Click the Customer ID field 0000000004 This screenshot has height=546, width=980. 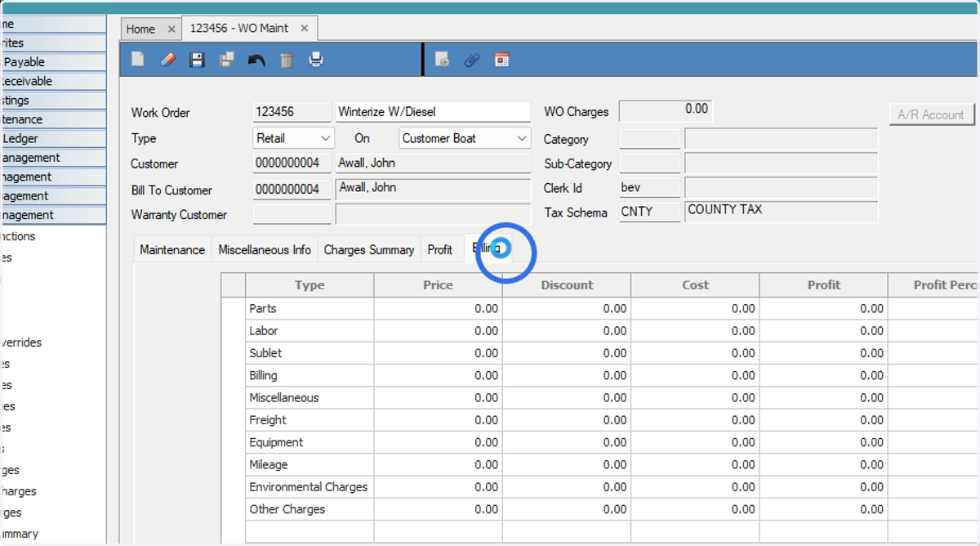[x=292, y=163]
